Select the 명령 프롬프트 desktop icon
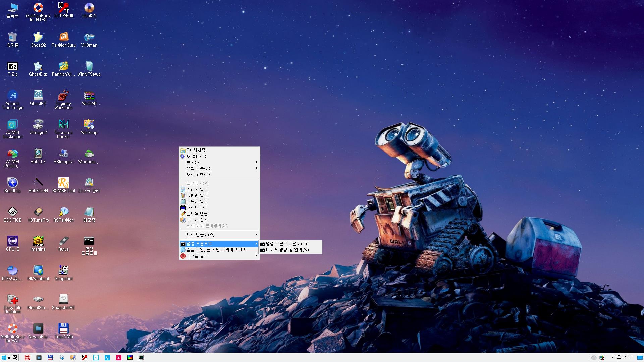 [89, 245]
